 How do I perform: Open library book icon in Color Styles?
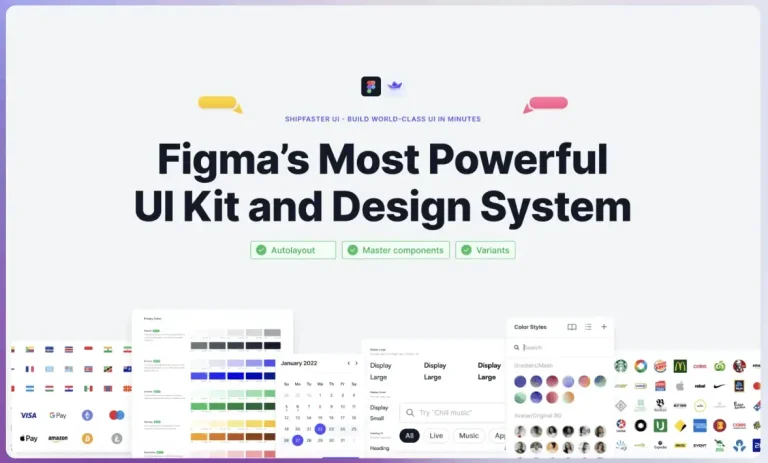click(572, 327)
